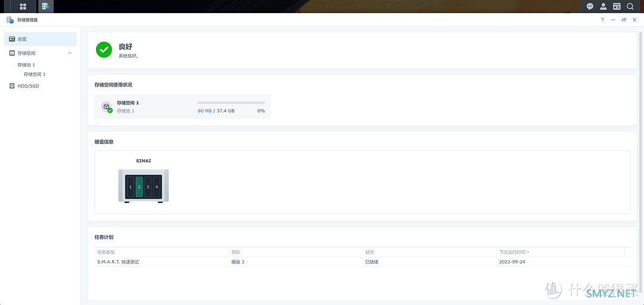The image size is (644, 305).
Task: Click the 2022-09-24 next run date
Action: pyautogui.click(x=512, y=262)
